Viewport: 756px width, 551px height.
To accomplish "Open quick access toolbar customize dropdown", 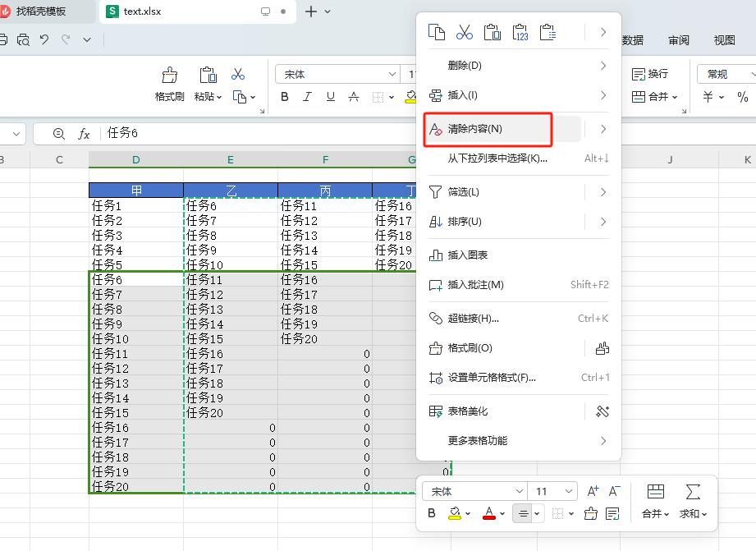I will coord(87,39).
